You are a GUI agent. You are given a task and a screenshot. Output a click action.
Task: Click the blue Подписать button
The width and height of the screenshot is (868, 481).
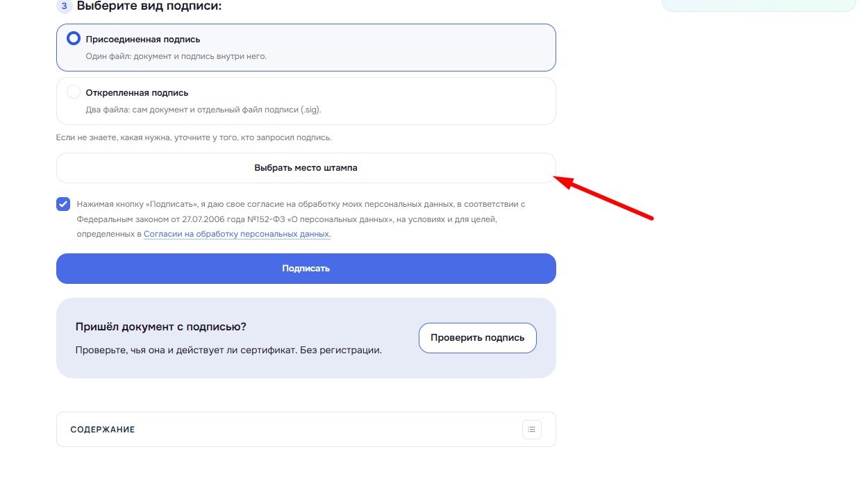[x=306, y=269]
